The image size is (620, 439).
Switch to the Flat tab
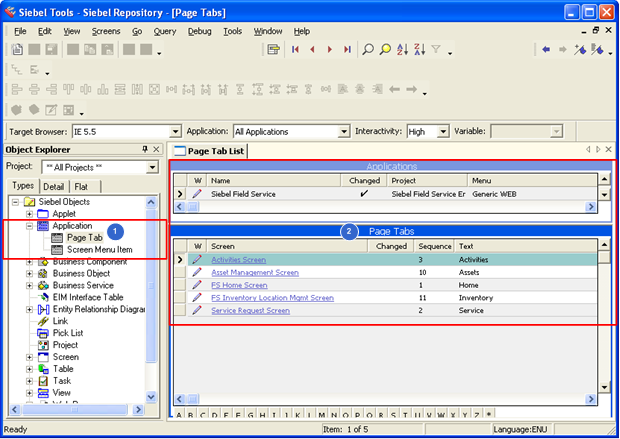tap(81, 187)
